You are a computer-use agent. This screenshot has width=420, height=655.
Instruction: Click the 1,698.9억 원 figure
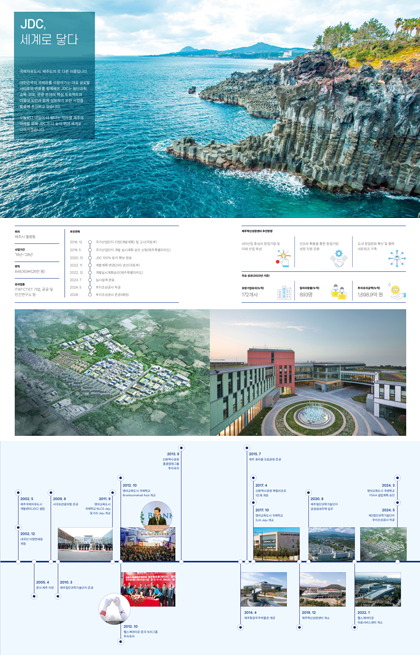tap(370, 294)
